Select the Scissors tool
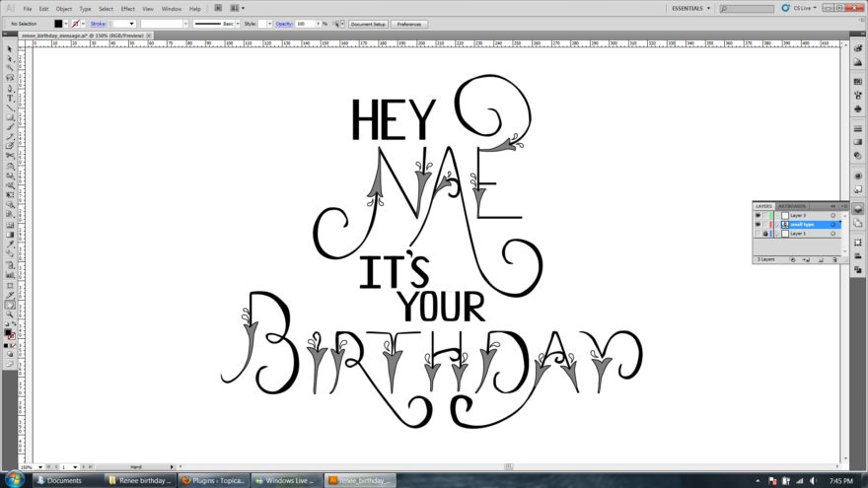The height and width of the screenshot is (488, 868). point(10,156)
